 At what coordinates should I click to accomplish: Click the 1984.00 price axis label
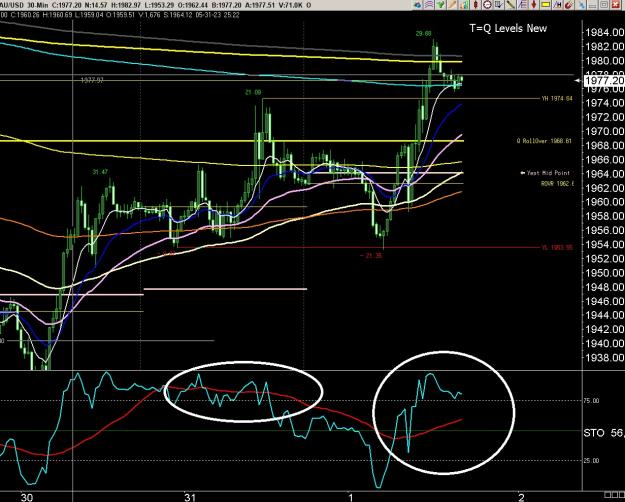[605, 33]
